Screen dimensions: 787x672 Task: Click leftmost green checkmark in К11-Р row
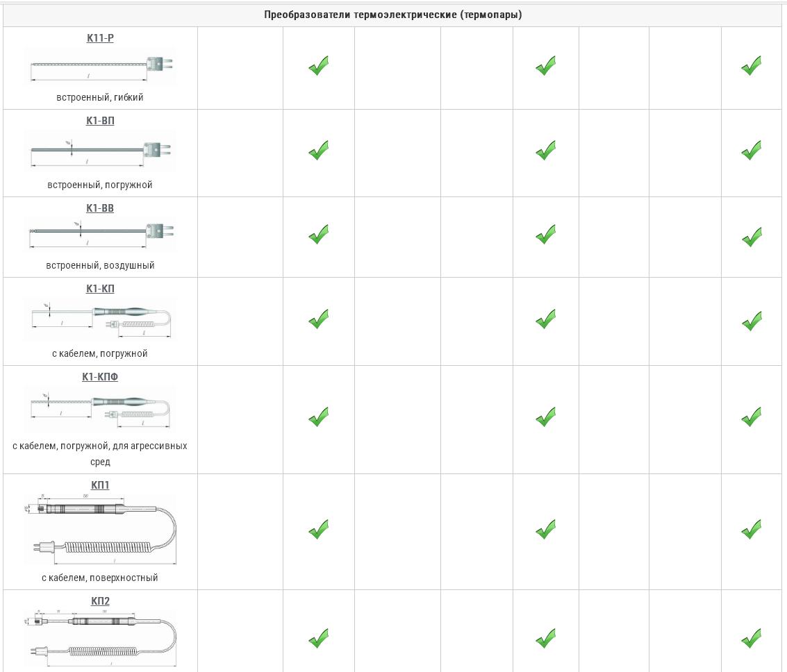coord(318,67)
